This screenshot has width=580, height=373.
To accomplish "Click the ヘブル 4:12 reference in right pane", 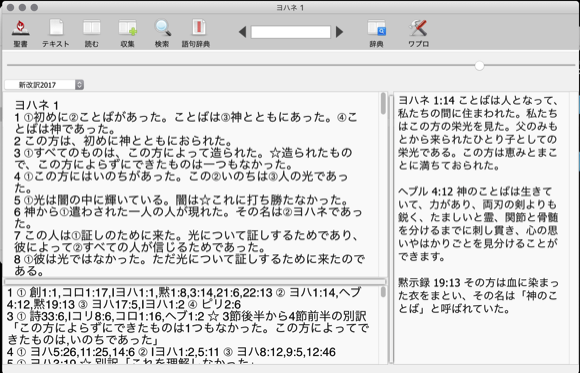I will pyautogui.click(x=425, y=191).
